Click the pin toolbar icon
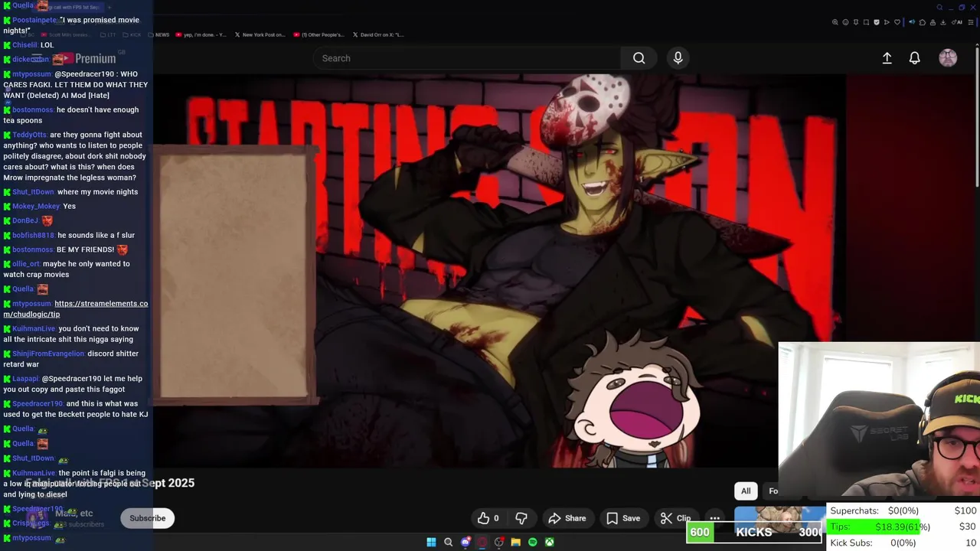The height and width of the screenshot is (551, 980). tap(856, 22)
